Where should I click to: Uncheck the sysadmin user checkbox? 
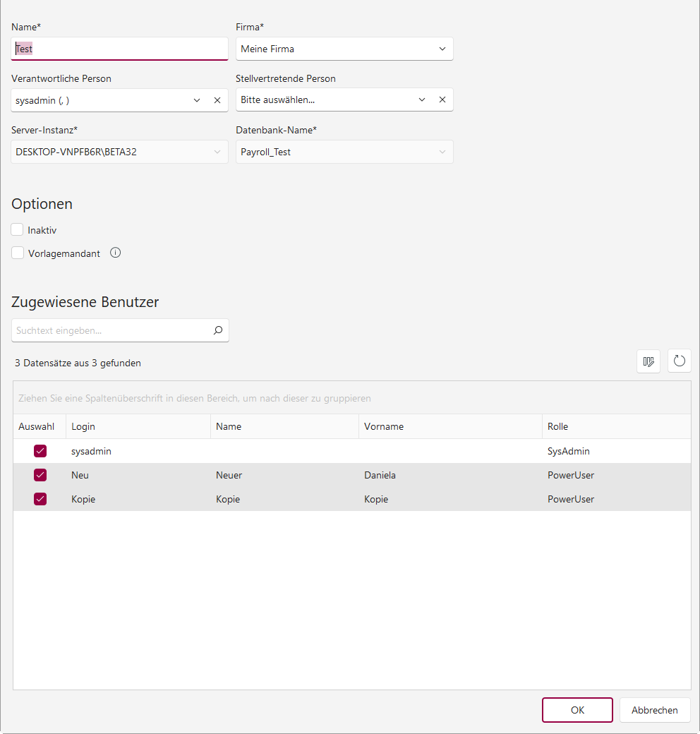[40, 451]
